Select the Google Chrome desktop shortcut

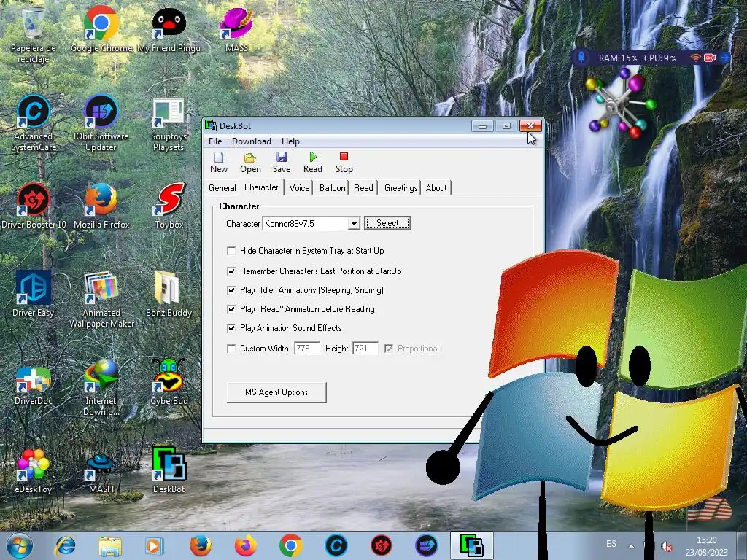coord(101,29)
